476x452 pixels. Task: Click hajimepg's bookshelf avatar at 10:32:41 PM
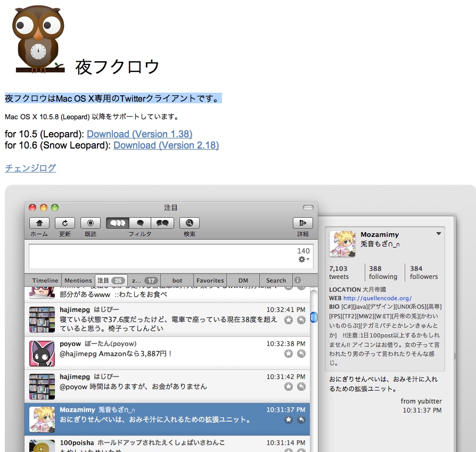42,319
